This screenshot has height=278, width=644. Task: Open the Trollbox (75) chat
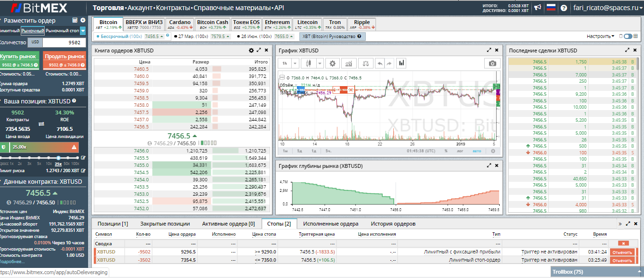[x=597, y=272]
